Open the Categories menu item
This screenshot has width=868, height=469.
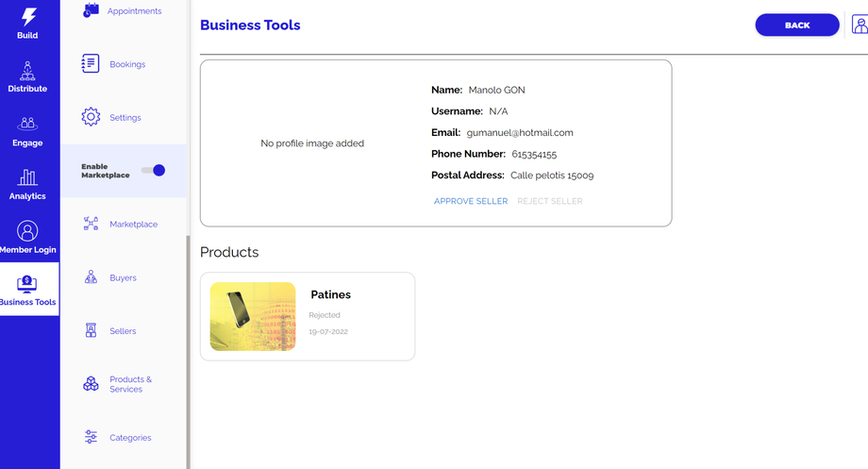click(x=130, y=438)
